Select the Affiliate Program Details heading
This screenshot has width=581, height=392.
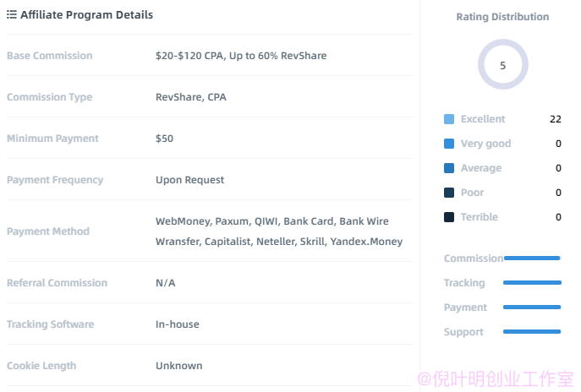click(87, 15)
